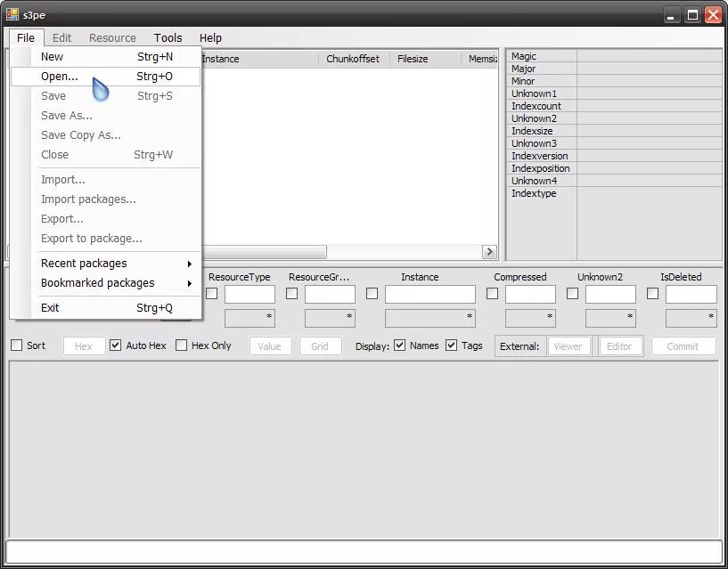The height and width of the screenshot is (569, 728).
Task: Open the Edit menu
Action: tap(61, 37)
